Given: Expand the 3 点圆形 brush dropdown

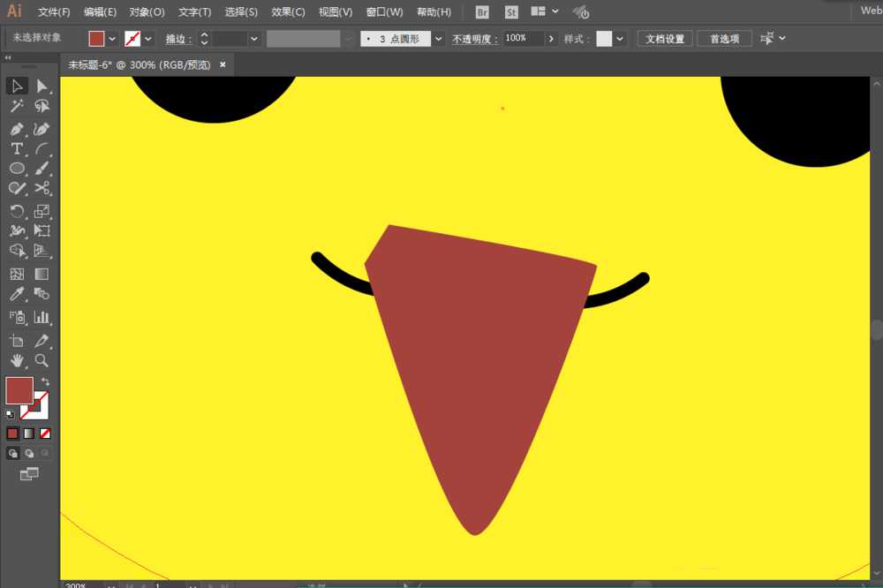Looking at the screenshot, I should 439,39.
